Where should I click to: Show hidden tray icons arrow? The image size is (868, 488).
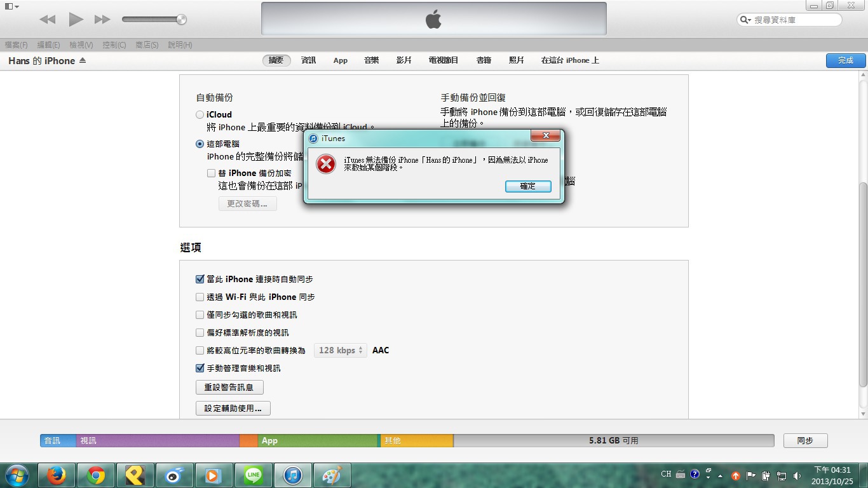pos(720,475)
